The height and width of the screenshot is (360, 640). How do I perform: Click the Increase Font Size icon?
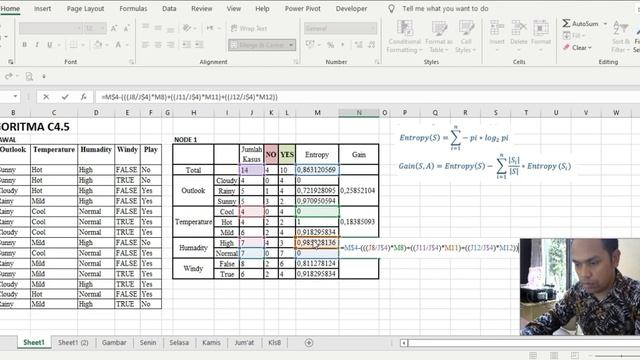114,28
